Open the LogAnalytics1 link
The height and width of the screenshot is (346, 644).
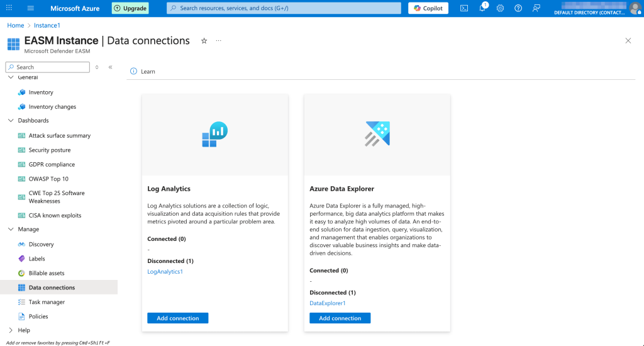pyautogui.click(x=165, y=272)
